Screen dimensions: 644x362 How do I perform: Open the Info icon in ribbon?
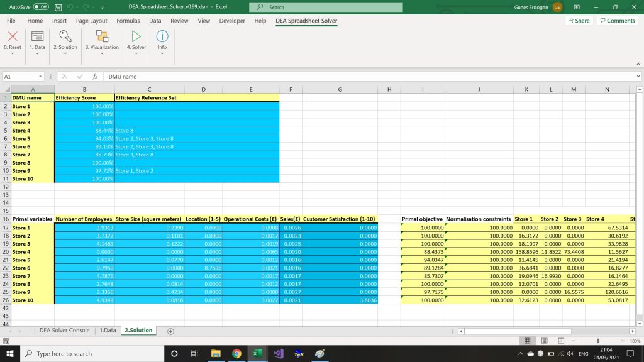[x=162, y=37]
